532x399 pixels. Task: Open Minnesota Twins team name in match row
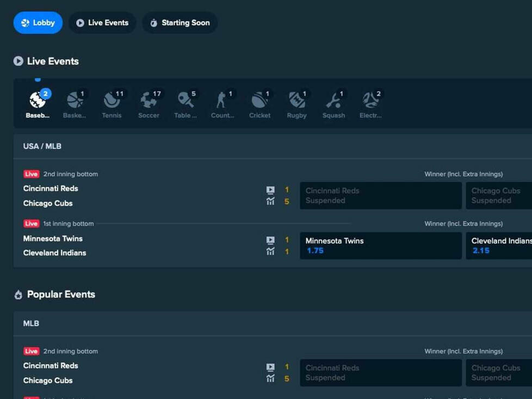53,239
